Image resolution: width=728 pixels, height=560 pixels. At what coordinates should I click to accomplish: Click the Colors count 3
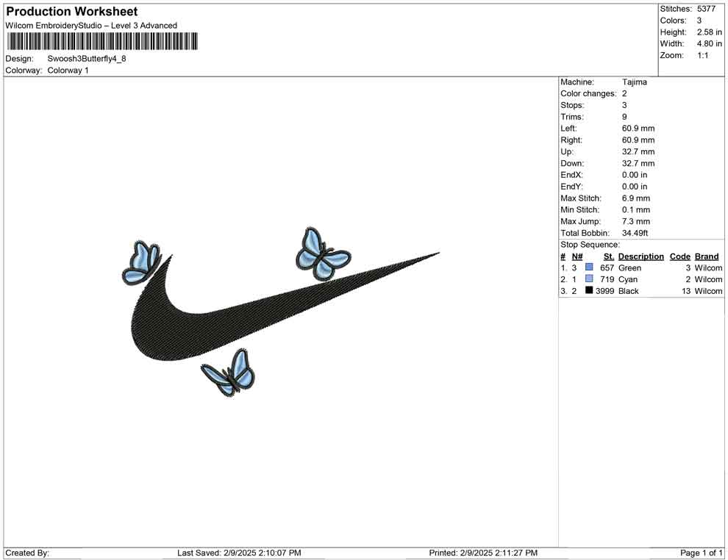699,21
